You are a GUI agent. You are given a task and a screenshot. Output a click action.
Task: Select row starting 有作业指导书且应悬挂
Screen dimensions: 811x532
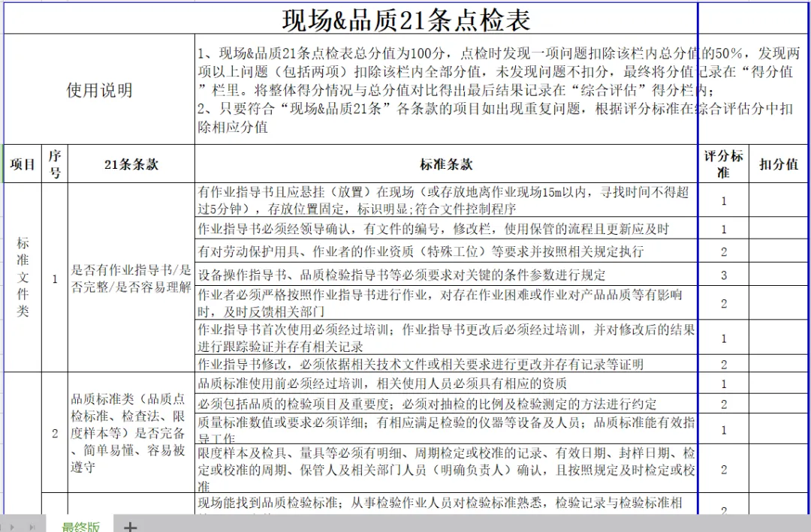pos(446,200)
